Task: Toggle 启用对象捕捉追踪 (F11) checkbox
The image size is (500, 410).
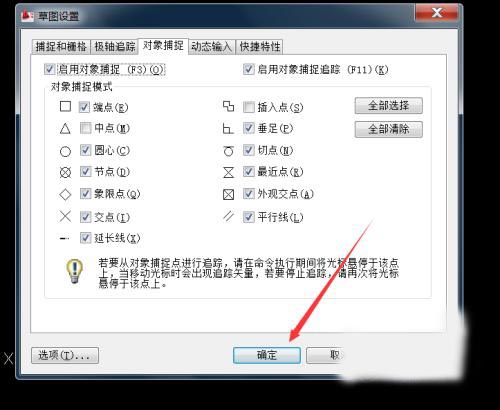Action: click(x=249, y=69)
